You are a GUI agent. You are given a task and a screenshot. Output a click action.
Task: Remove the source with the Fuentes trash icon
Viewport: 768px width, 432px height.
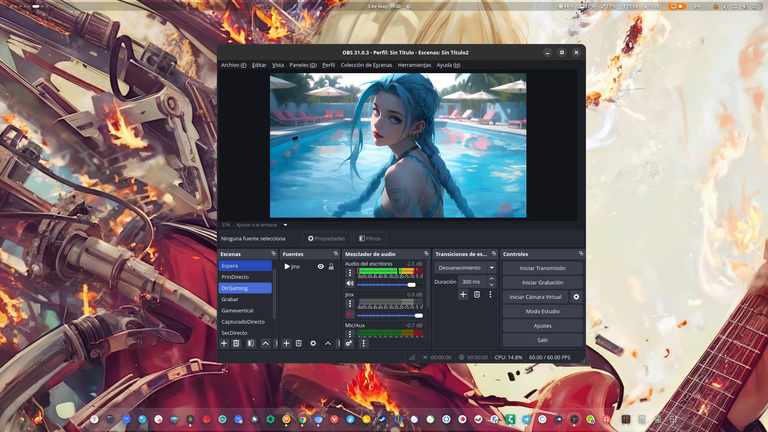click(299, 343)
